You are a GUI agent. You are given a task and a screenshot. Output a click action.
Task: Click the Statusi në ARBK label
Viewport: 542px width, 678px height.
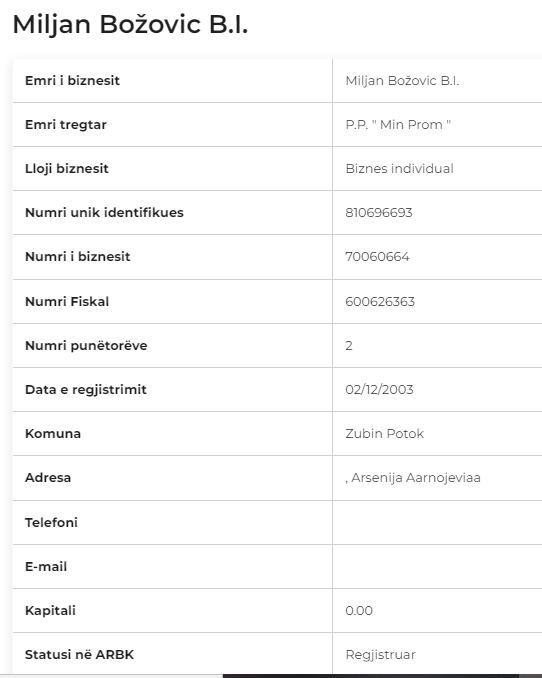click(x=79, y=655)
